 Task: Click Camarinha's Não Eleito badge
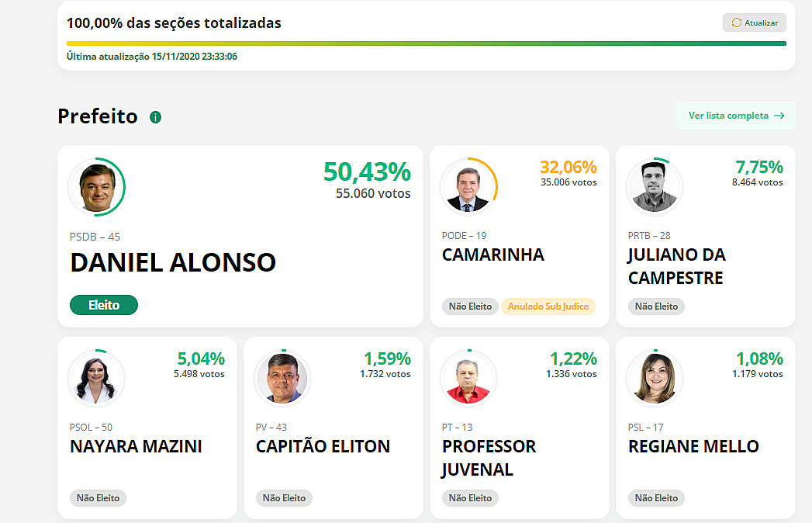point(470,307)
